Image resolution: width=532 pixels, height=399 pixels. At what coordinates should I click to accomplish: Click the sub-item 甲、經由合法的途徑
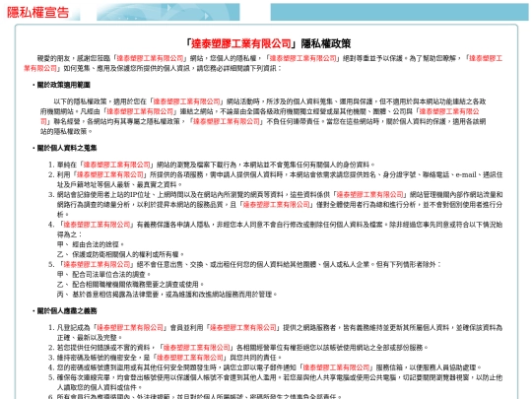91,244
